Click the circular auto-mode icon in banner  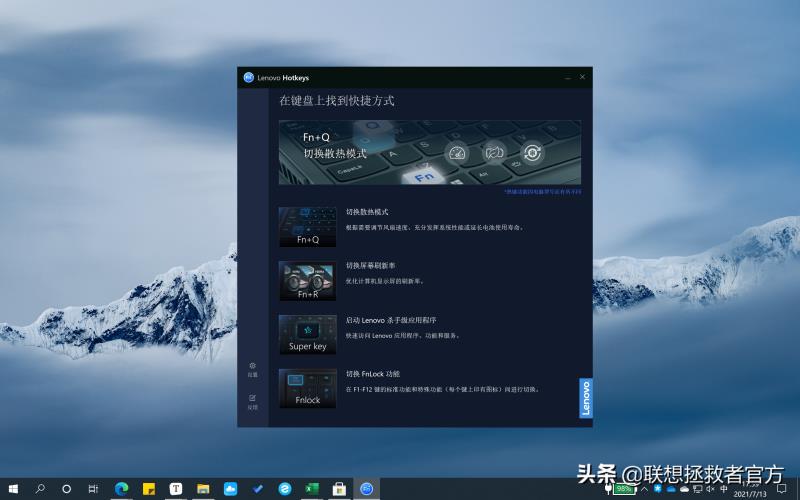click(x=532, y=153)
